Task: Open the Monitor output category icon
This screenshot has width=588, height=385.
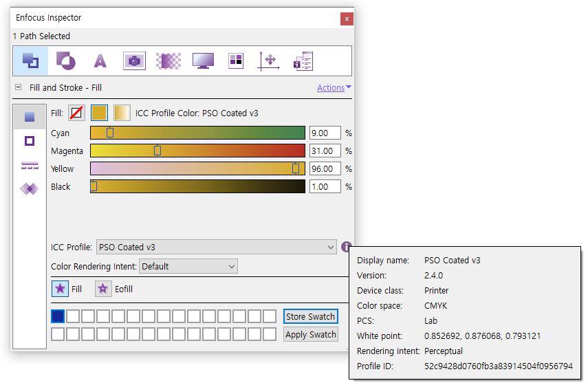Action: 203,60
